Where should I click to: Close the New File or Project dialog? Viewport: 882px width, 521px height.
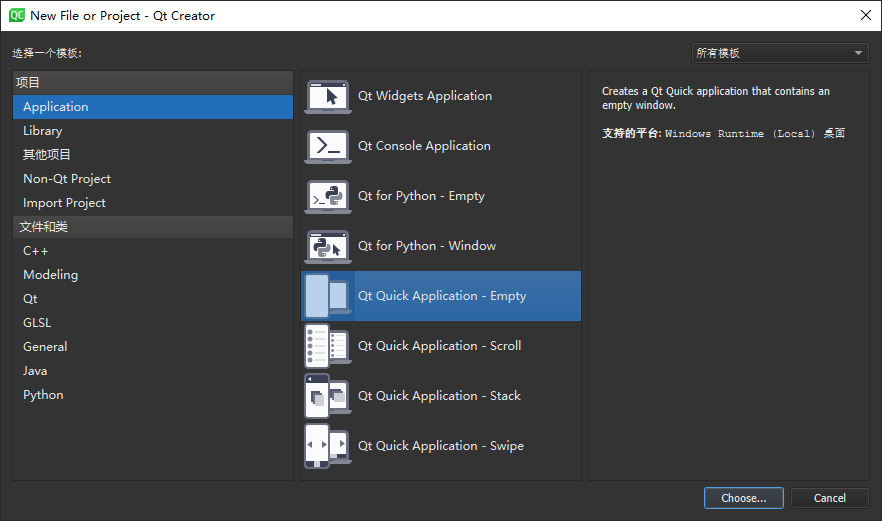(x=866, y=15)
